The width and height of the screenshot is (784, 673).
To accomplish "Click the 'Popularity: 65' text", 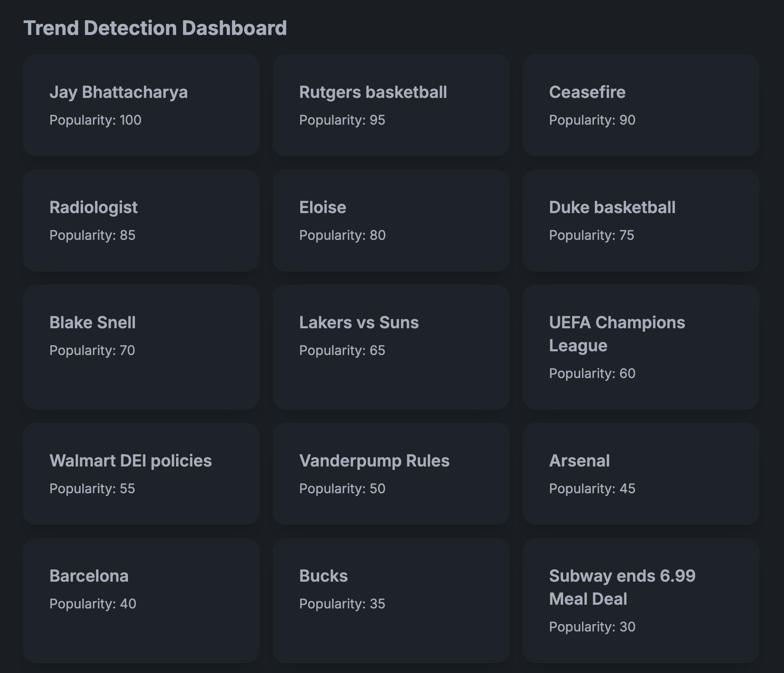I will [342, 350].
